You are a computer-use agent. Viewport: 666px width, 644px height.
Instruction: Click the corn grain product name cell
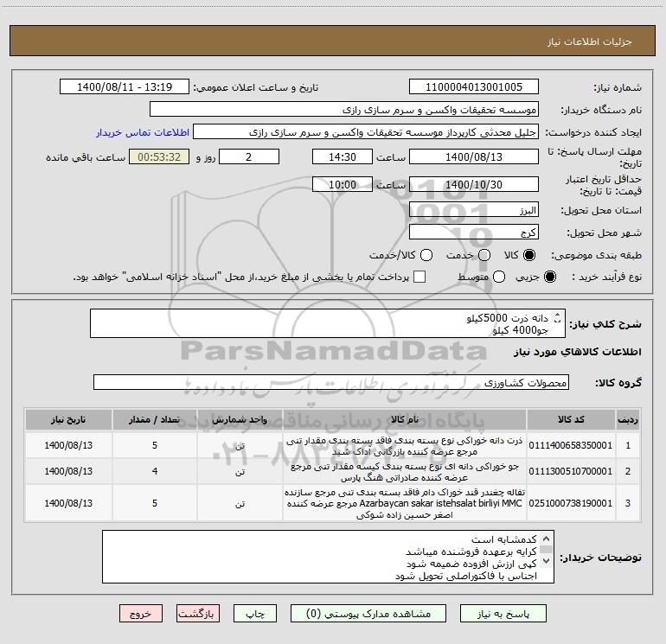click(405, 446)
